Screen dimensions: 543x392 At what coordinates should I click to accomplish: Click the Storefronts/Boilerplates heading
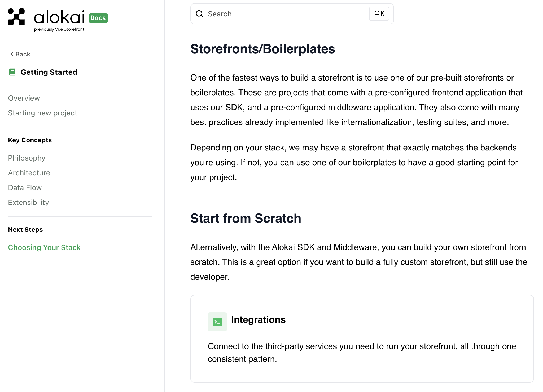(262, 49)
